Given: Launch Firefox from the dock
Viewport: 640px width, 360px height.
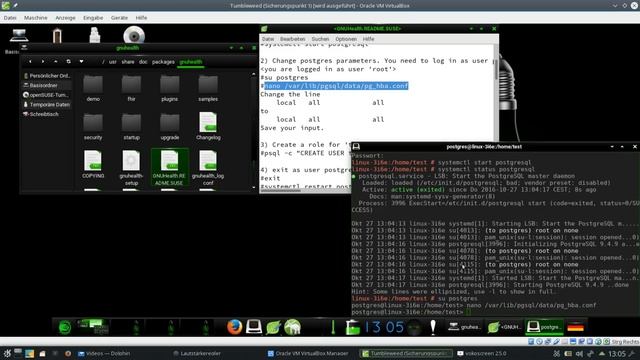Looking at the screenshot, I should 234,327.
